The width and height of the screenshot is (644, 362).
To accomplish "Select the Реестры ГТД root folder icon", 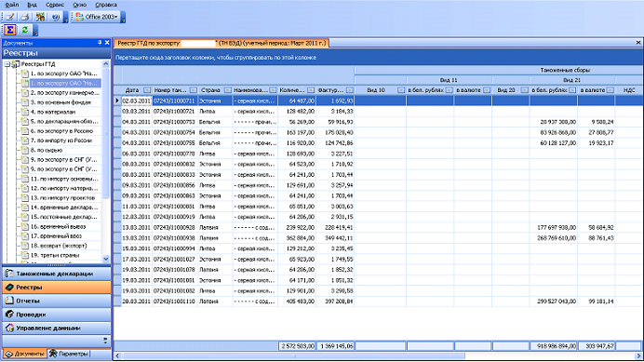I will pos(16,64).
